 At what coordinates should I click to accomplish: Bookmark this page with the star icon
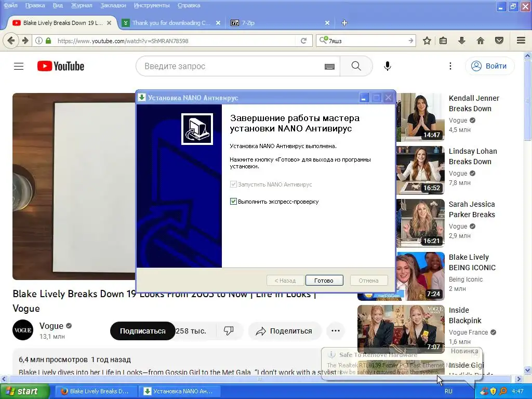click(427, 41)
